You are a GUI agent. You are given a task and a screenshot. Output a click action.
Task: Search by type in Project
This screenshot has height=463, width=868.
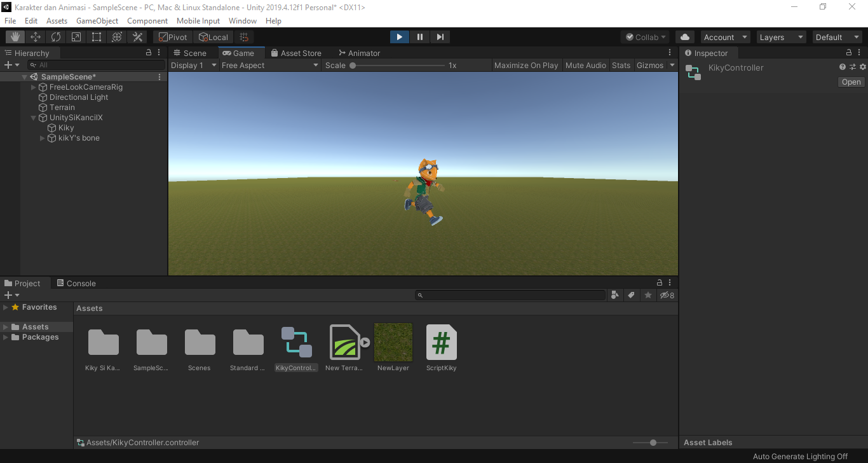[614, 295]
